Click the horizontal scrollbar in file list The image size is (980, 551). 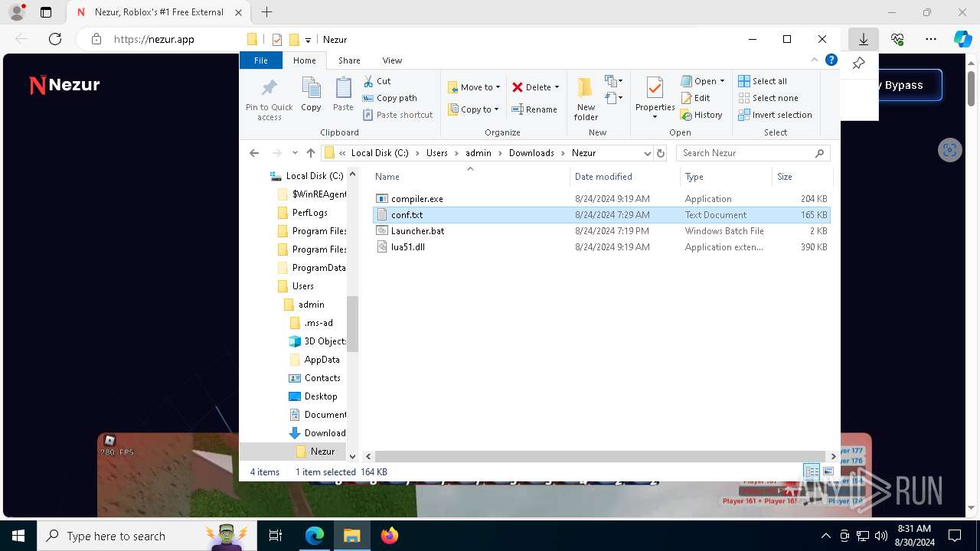click(x=599, y=456)
